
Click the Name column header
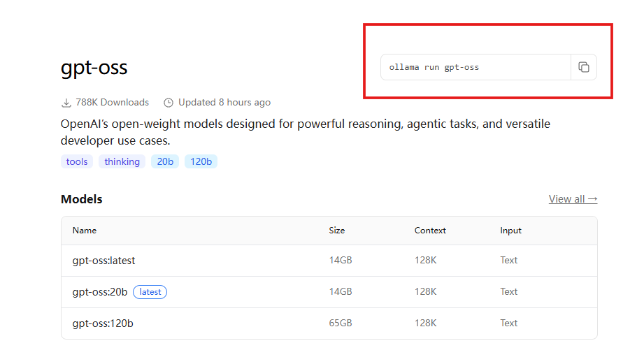tap(85, 230)
